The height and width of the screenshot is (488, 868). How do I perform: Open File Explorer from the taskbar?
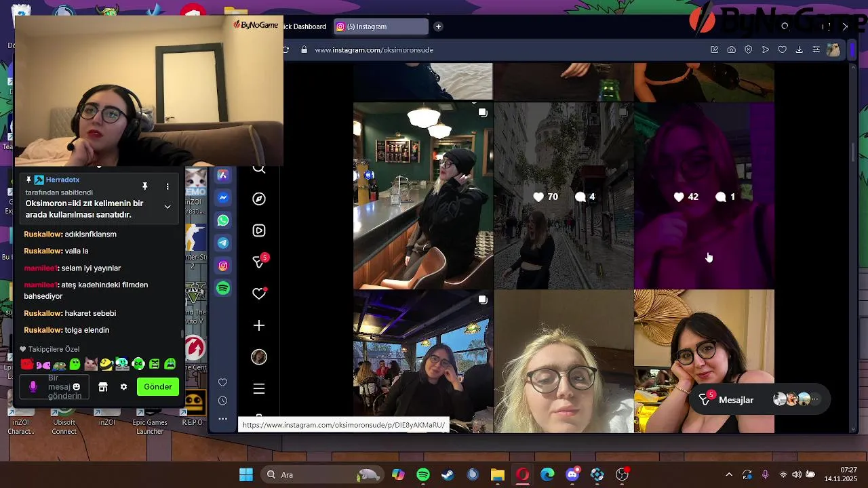[498, 474]
